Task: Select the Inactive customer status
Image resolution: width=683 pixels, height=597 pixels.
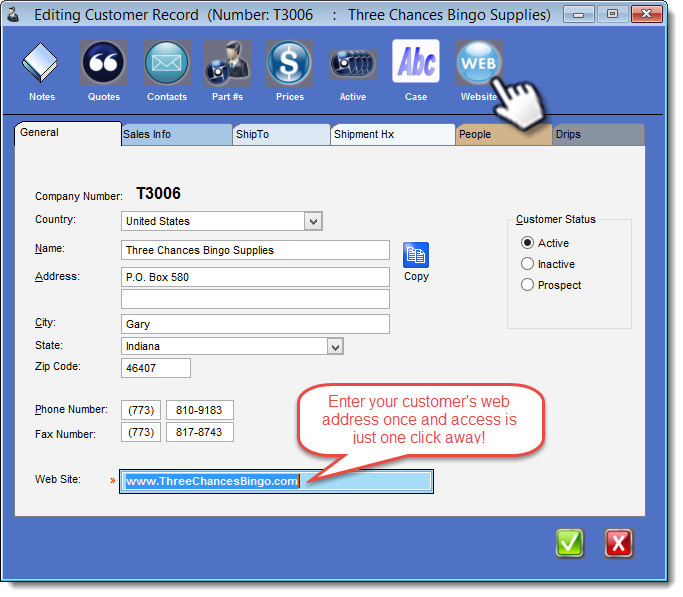Action: [528, 264]
